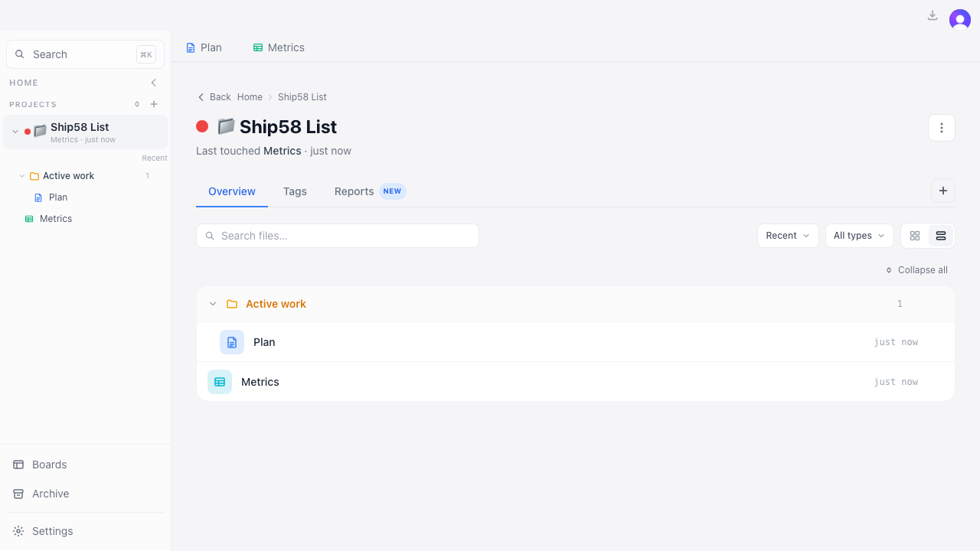This screenshot has width=980, height=551.
Task: Open the Metrics row in file list
Action: pyautogui.click(x=576, y=382)
